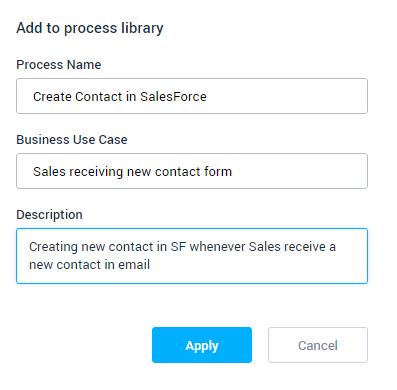Click the word 'Contact' in Process Name field
This screenshot has width=397, height=390.
[99, 97]
